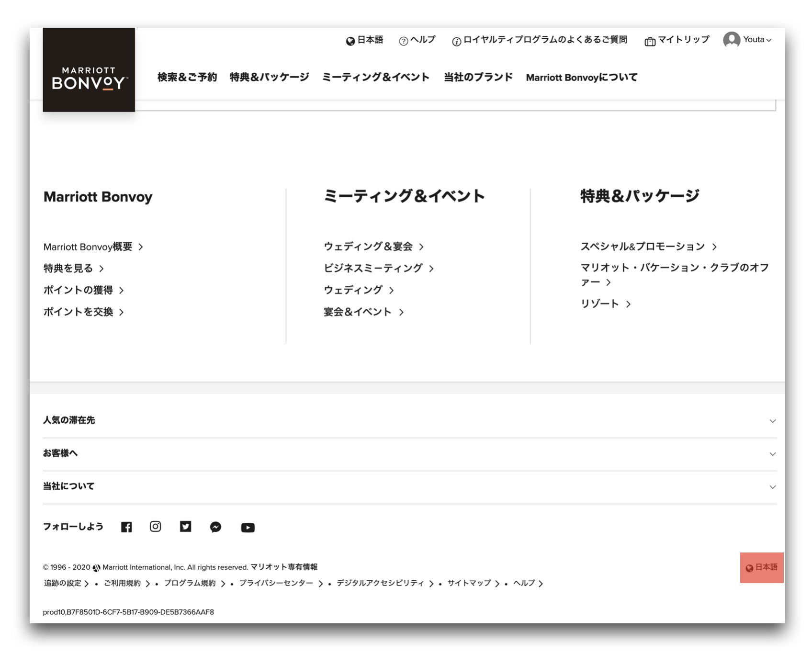
Task: Click the Marriott Bonvoy logo
Action: 89,70
